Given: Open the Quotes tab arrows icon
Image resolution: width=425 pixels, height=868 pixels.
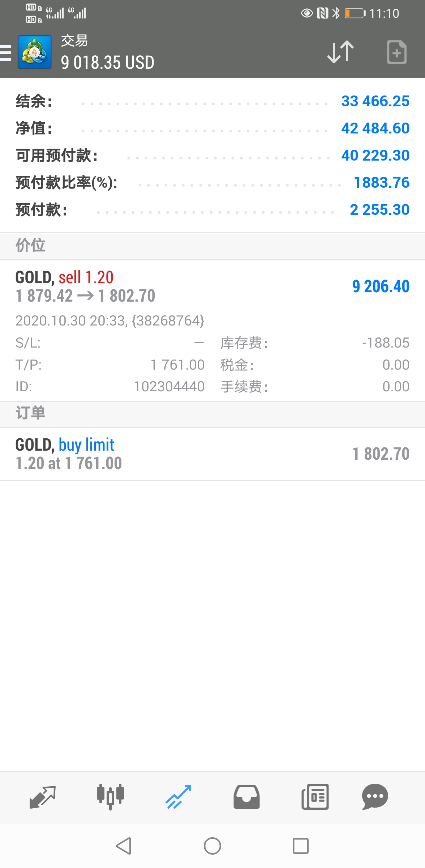Looking at the screenshot, I should [x=43, y=797].
